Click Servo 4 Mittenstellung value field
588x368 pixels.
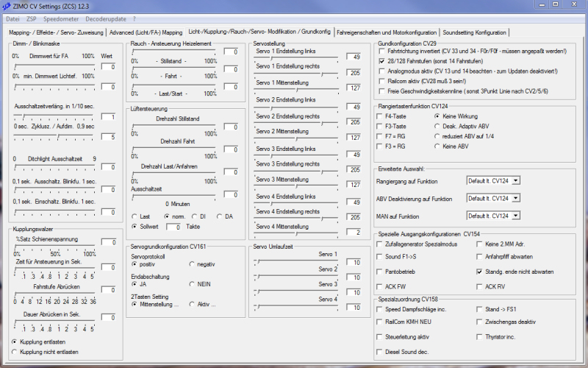click(x=354, y=233)
